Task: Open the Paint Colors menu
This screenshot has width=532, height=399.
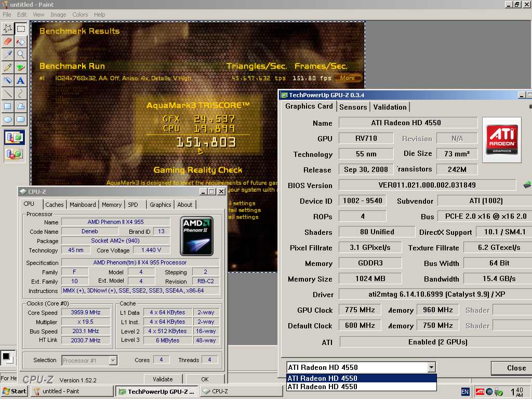Action: [x=80, y=15]
